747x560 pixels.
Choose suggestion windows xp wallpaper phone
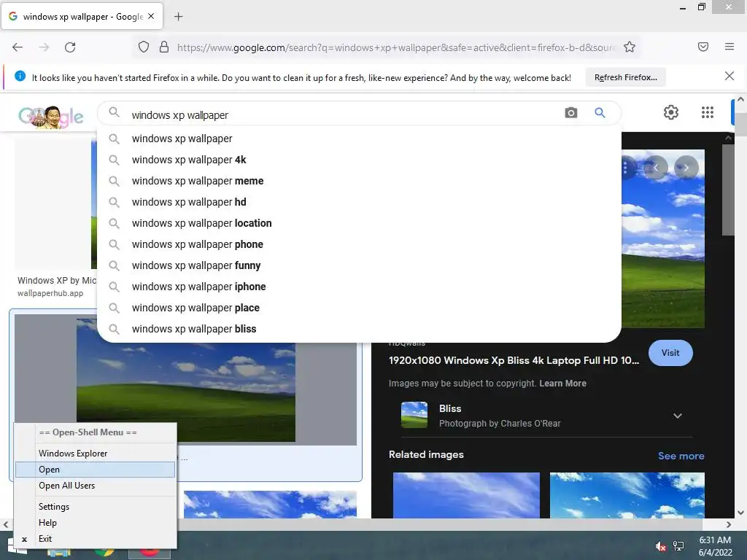click(x=358, y=244)
